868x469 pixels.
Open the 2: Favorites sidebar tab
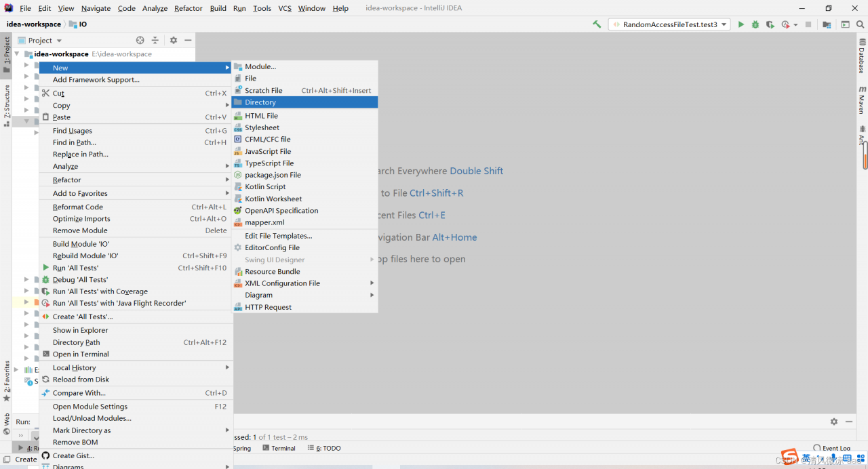[x=7, y=381]
